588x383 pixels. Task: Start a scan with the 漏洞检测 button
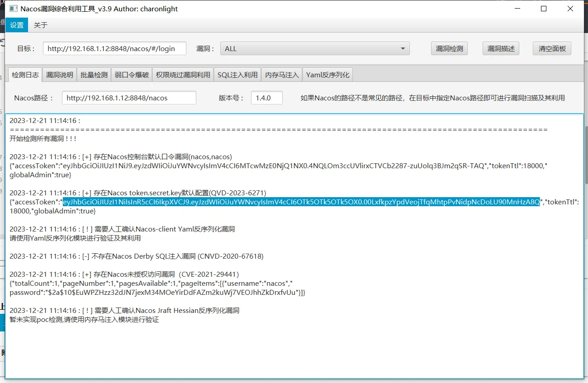[449, 48]
